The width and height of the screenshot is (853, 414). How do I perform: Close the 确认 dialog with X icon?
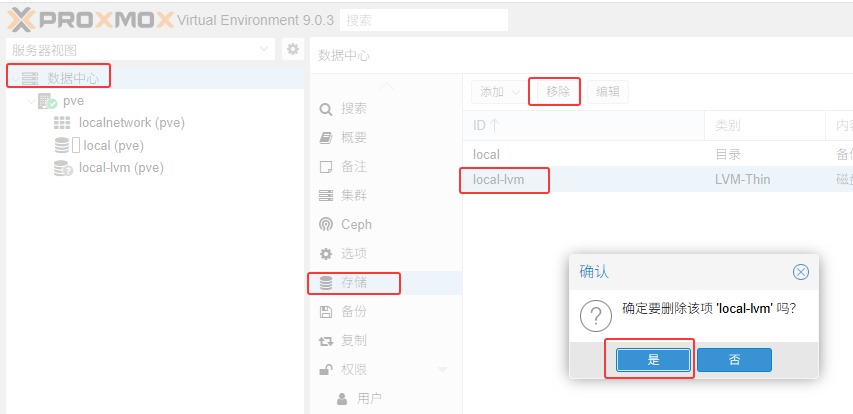pyautogui.click(x=800, y=272)
